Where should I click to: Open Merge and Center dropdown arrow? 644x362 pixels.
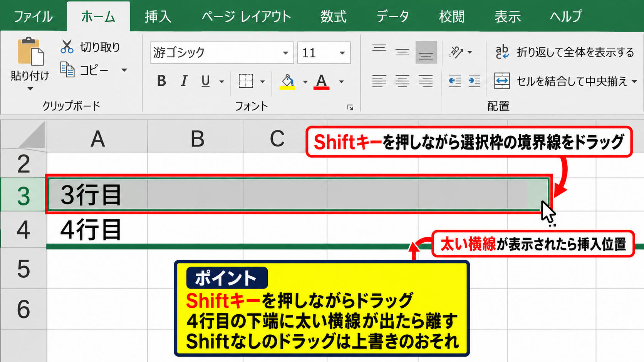click(634, 81)
